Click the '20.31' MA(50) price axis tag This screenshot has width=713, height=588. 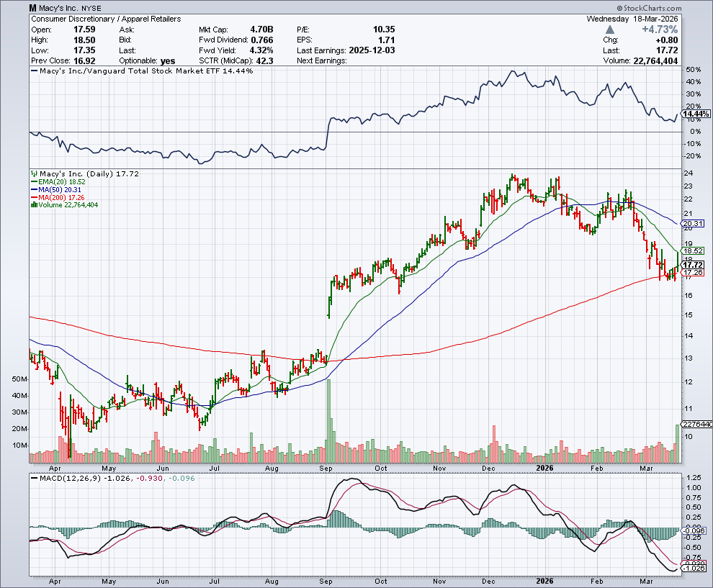coord(693,224)
